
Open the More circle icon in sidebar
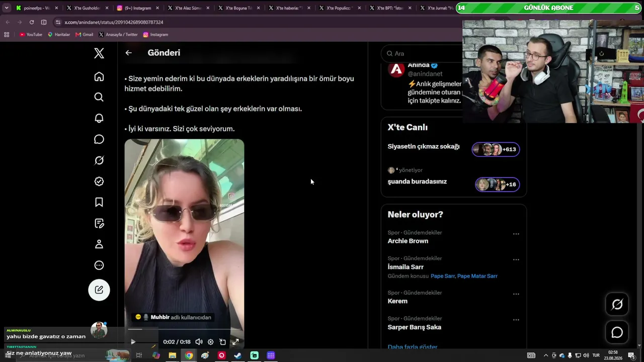[99, 265]
